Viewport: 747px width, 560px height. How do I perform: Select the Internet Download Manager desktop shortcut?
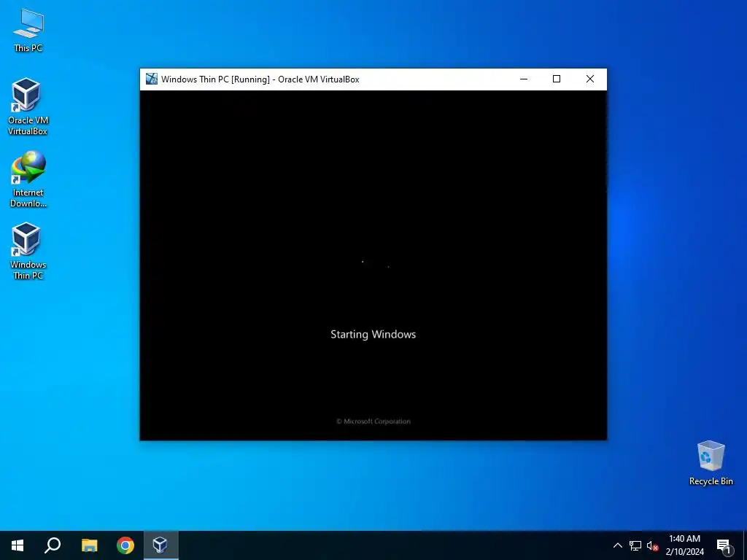tap(28, 179)
